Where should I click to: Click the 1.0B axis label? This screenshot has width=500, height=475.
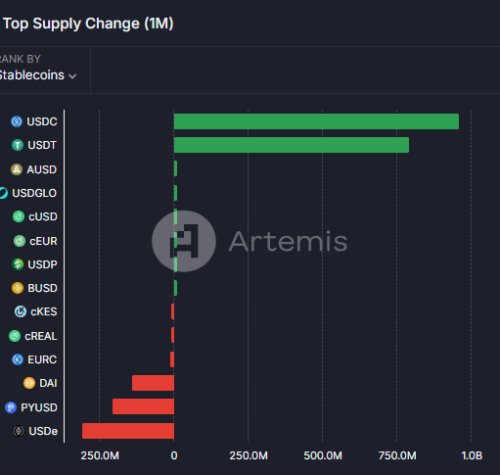click(x=472, y=456)
